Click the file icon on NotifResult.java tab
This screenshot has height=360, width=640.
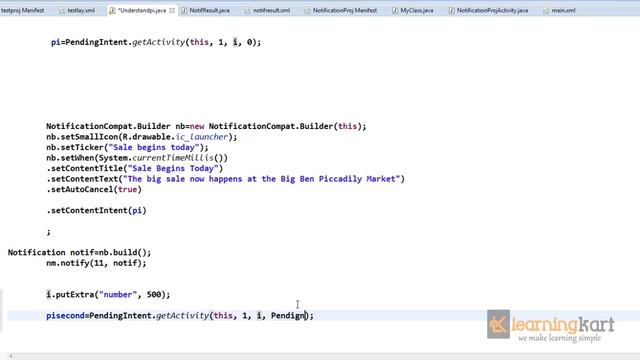pyautogui.click(x=184, y=11)
